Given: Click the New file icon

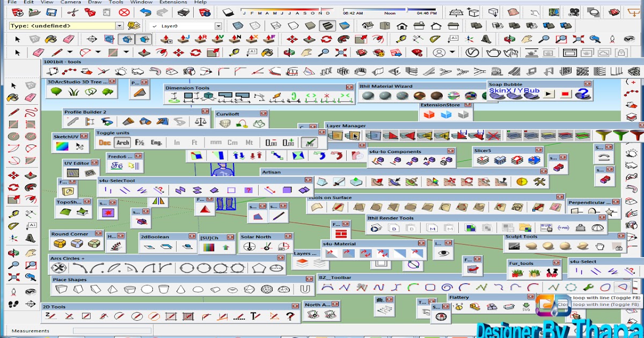Looking at the screenshot, I should [18, 12].
